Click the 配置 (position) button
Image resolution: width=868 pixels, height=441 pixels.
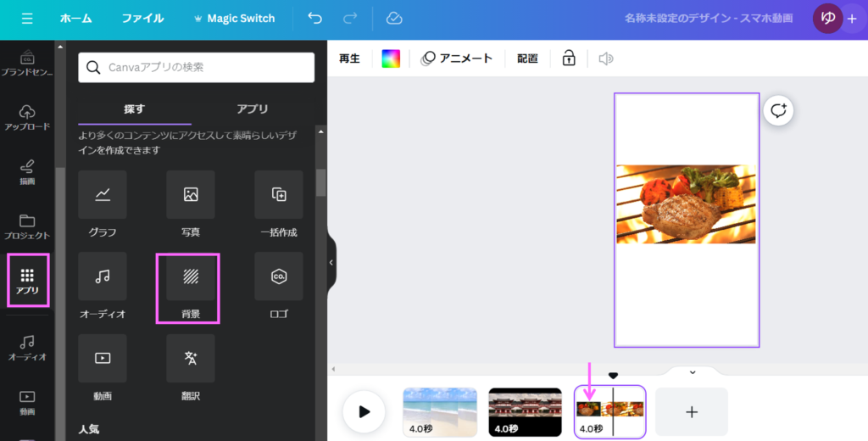coord(527,59)
